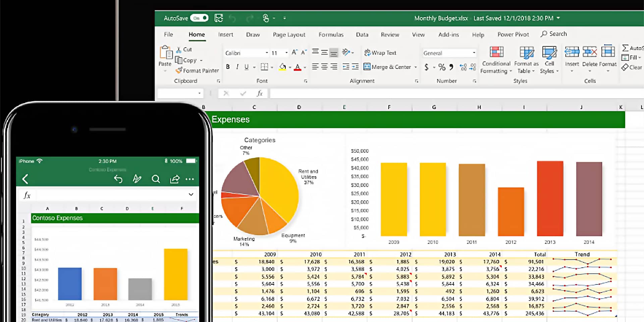
Task: Switch to the Insert tab
Action: [x=225, y=34]
